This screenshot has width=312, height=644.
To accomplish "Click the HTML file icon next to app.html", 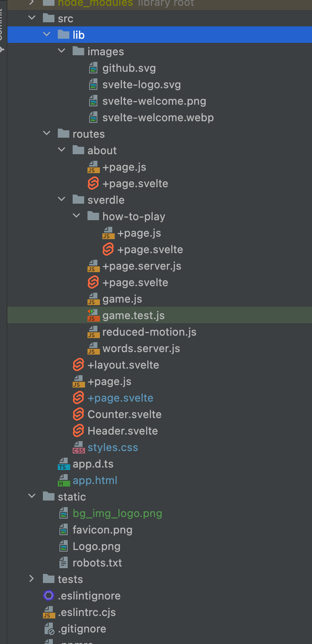I will click(x=63, y=480).
